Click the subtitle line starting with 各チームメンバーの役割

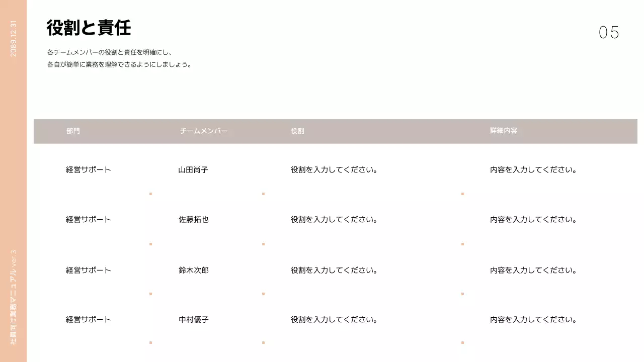pyautogui.click(x=110, y=52)
